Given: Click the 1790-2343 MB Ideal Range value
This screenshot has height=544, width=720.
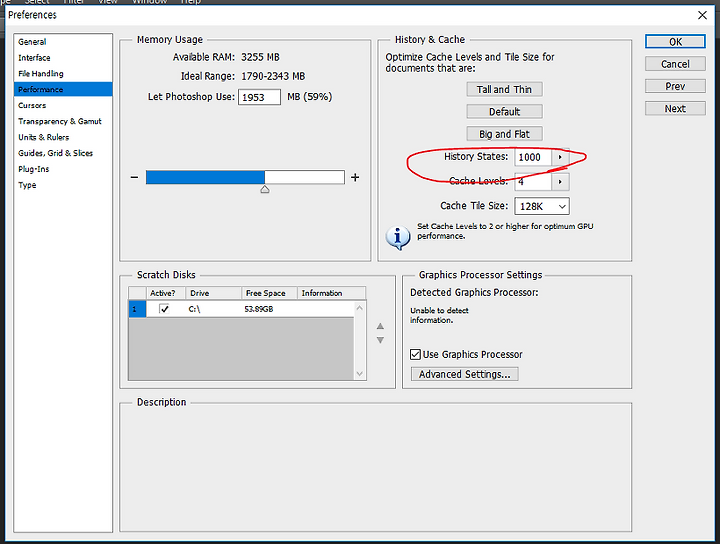Looking at the screenshot, I should coord(273,76).
